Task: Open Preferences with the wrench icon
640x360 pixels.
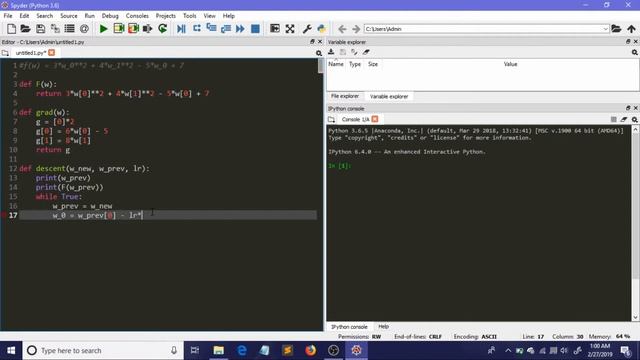Action: (x=307, y=29)
